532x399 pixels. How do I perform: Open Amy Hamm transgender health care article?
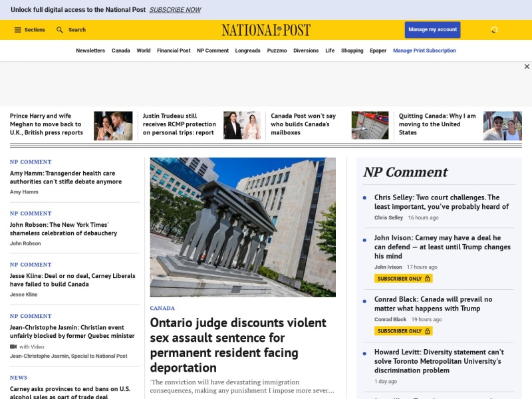coord(66,178)
